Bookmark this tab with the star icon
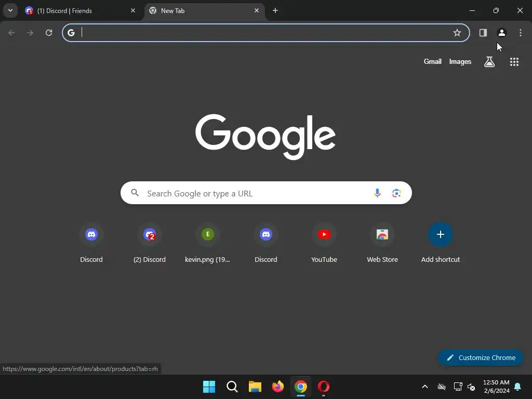 pos(457,33)
